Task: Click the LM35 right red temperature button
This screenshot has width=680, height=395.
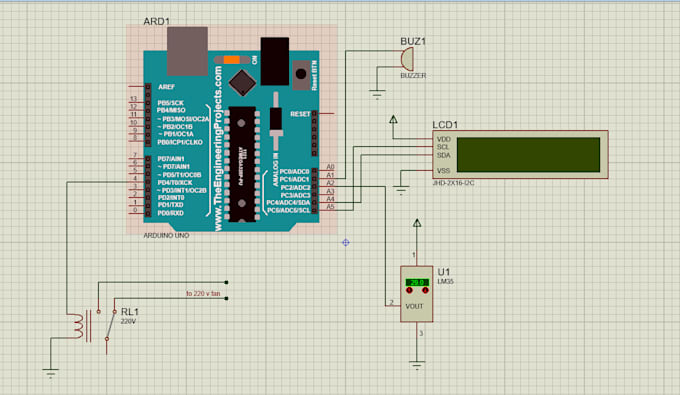Action: click(x=425, y=290)
